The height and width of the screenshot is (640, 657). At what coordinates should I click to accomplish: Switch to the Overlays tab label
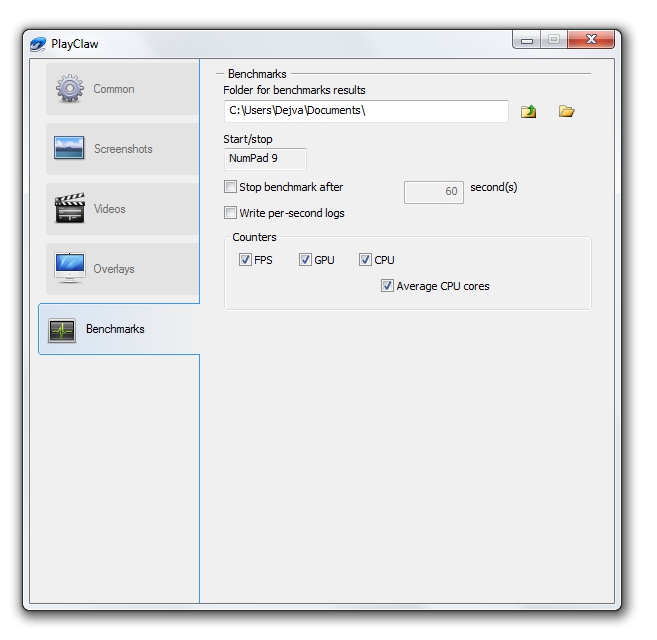point(114,269)
